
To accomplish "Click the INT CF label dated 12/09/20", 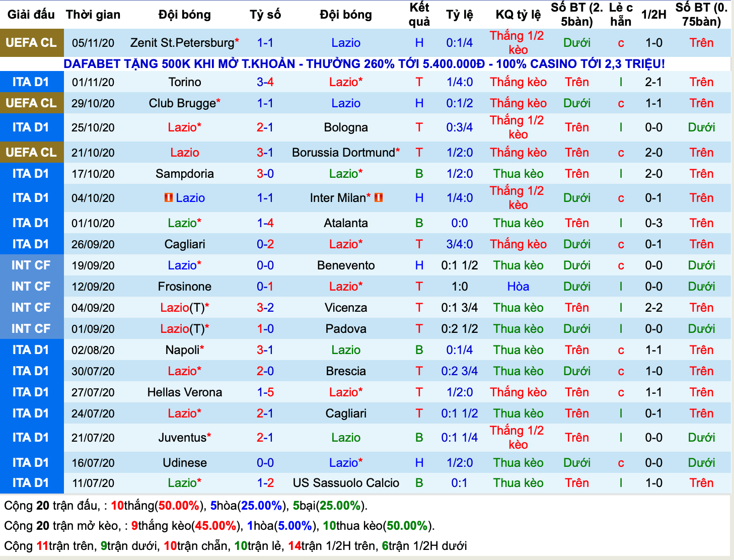I will tap(32, 287).
